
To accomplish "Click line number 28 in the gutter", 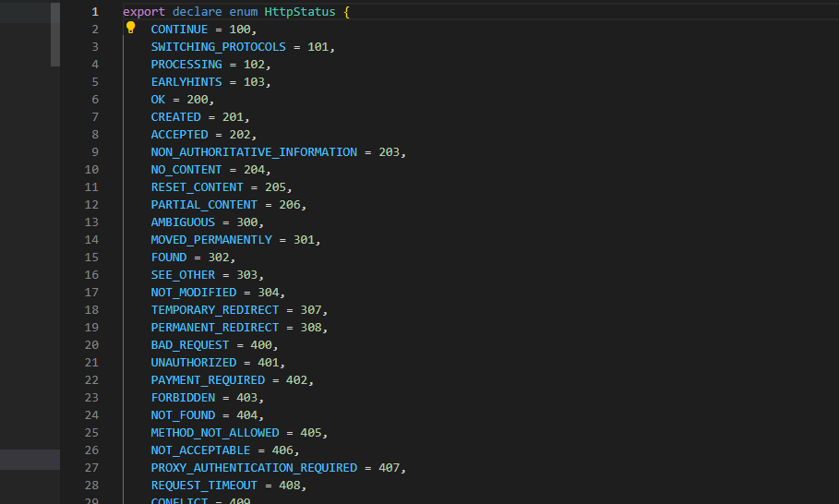I will point(91,486).
